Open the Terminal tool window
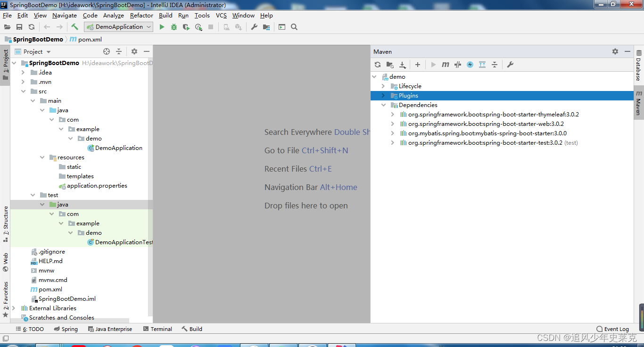The height and width of the screenshot is (347, 644). pyautogui.click(x=158, y=329)
